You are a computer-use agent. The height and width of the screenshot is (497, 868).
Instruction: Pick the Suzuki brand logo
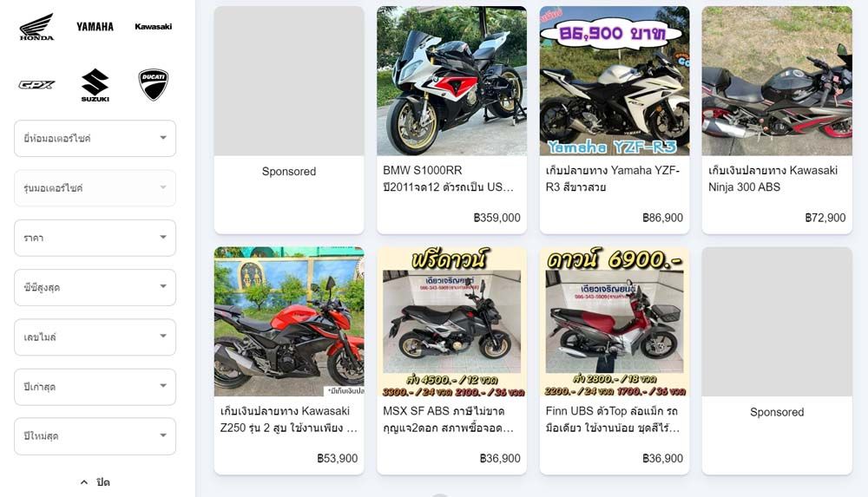95,85
